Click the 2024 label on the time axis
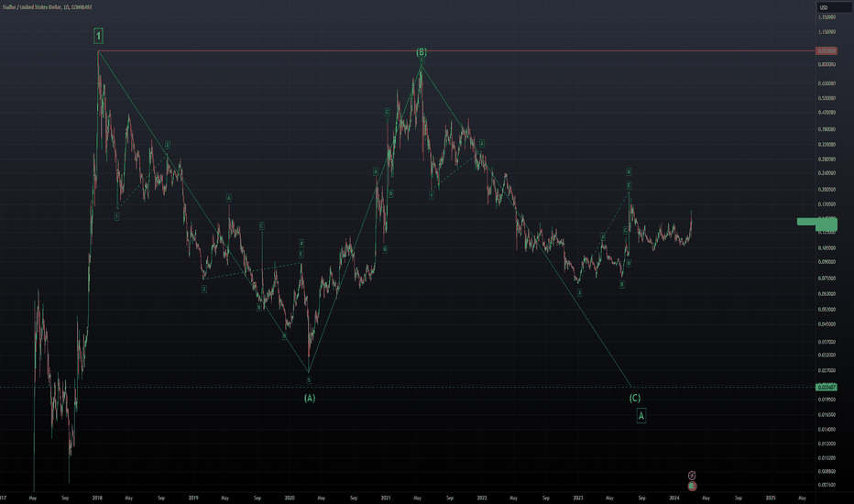 point(674,498)
